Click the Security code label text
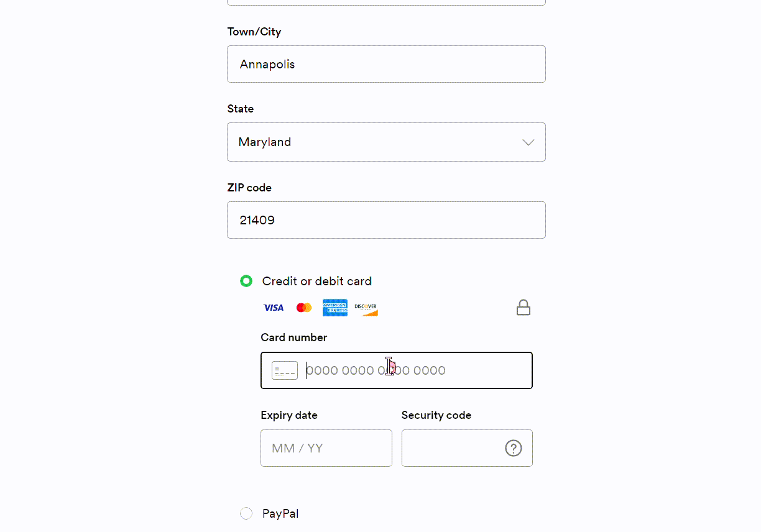 point(436,415)
